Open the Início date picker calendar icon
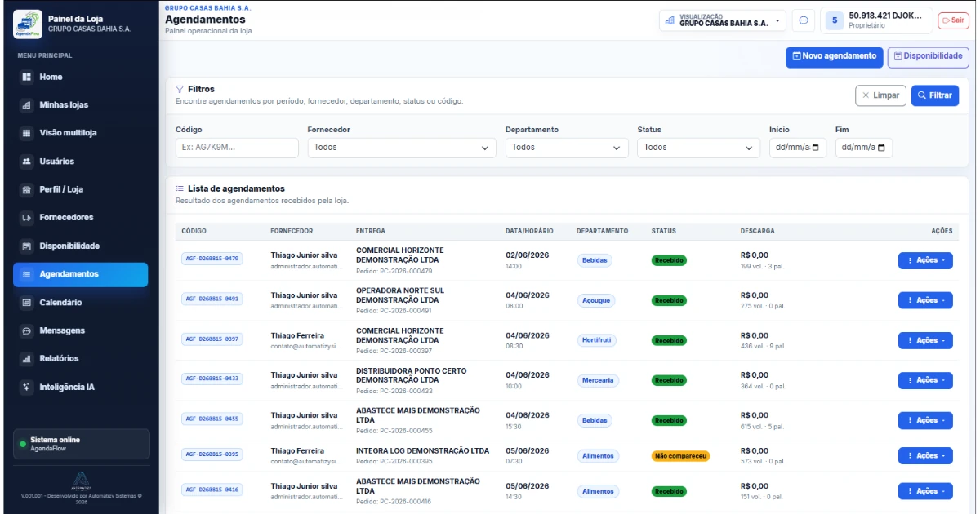The height and width of the screenshot is (514, 980). tap(815, 148)
